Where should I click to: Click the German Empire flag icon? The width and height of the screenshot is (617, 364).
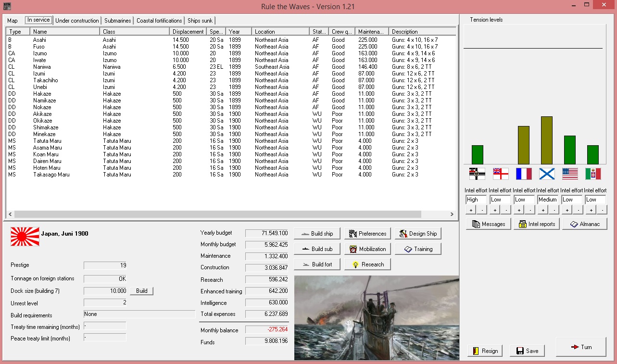pos(477,174)
